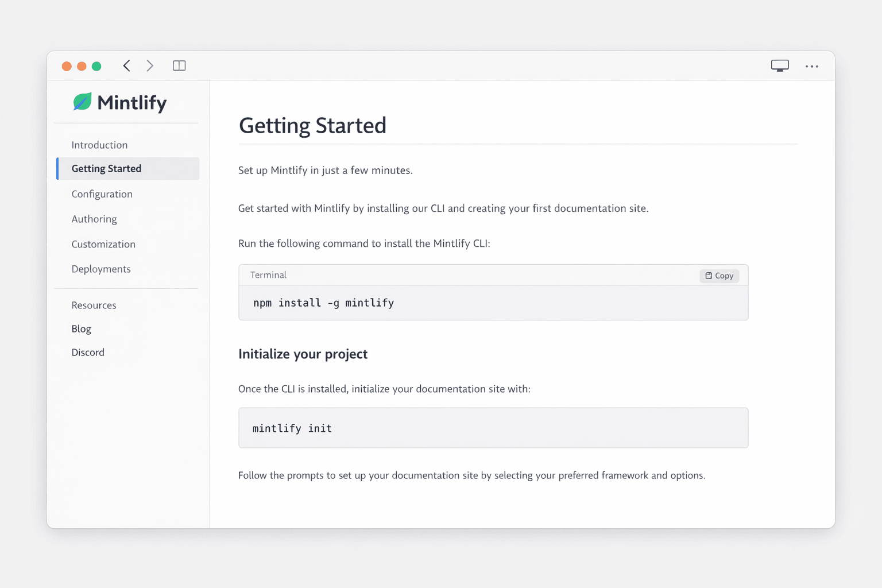Copy the npm install command
This screenshot has height=588, width=882.
click(x=719, y=276)
